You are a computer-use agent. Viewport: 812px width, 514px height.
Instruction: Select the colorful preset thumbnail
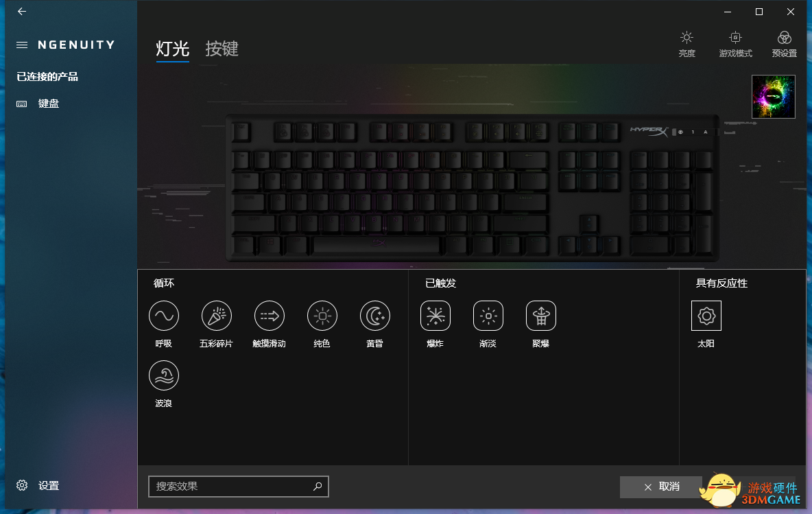773,97
